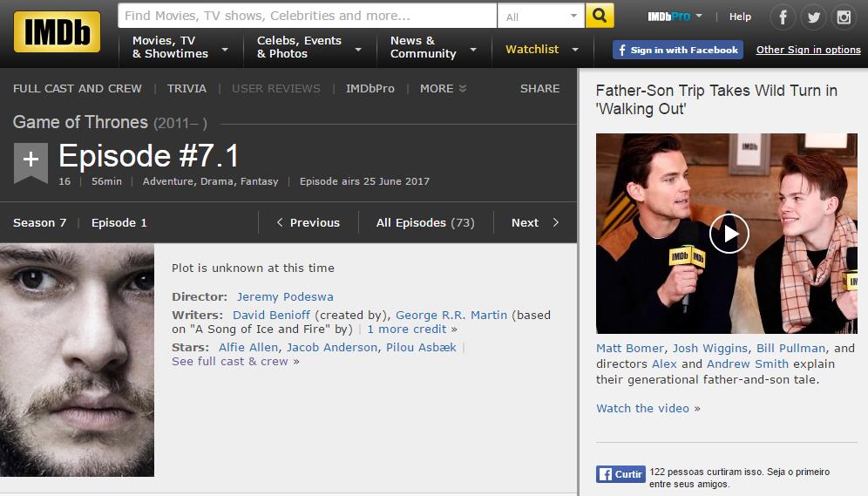Open Jacob Anderson's page
Image resolution: width=868 pixels, height=496 pixels.
(x=332, y=347)
